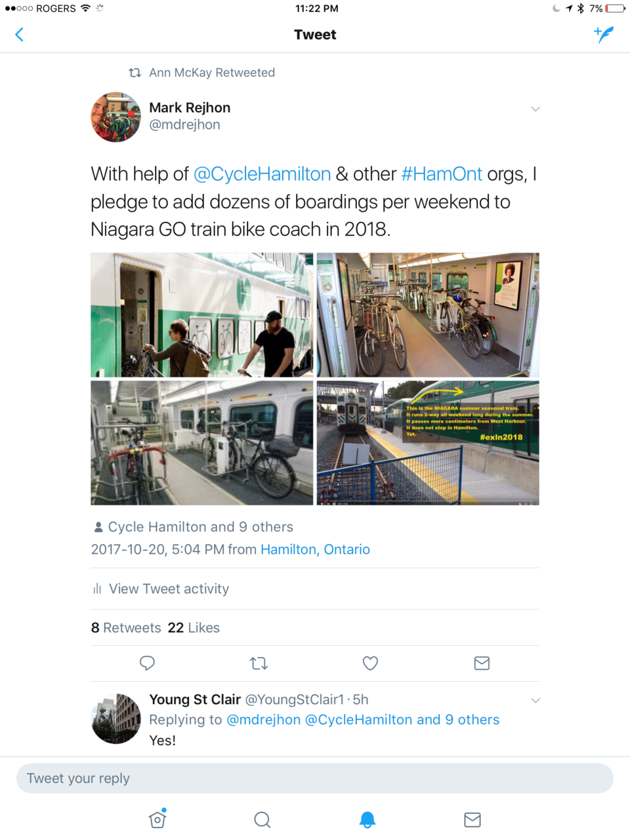Open the Search tab magnifier icon
This screenshot has width=630, height=840.
(x=262, y=820)
